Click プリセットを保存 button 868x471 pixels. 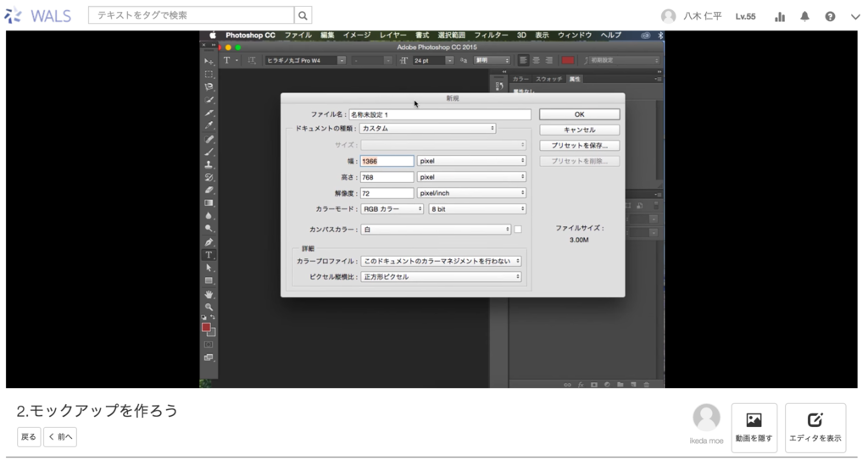click(579, 146)
